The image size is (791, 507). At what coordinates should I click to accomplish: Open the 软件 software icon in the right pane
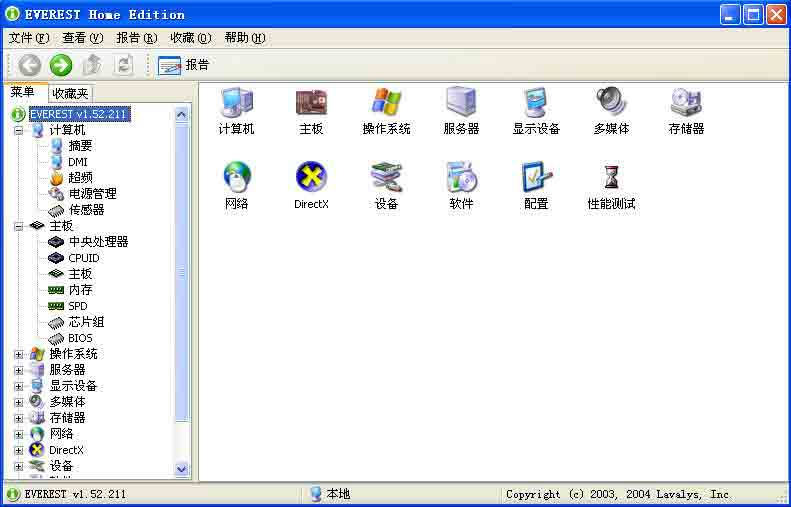tap(461, 186)
